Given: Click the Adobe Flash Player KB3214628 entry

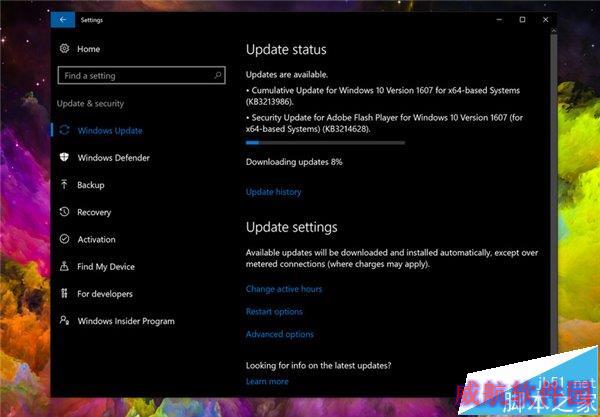Looking at the screenshot, I should tap(385, 123).
